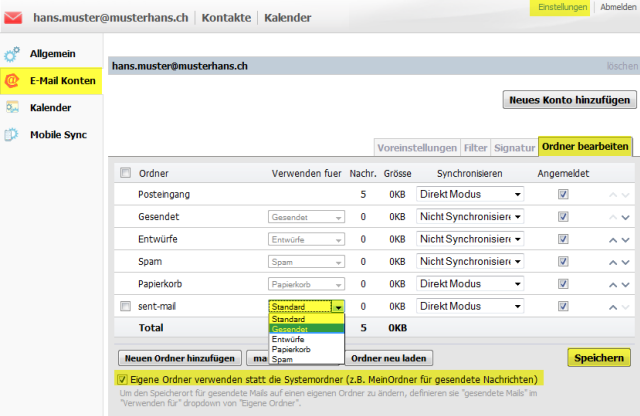The image size is (640, 416).
Task: Open Spam Synchronisieren dropdown
Action: pyautogui.click(x=470, y=261)
